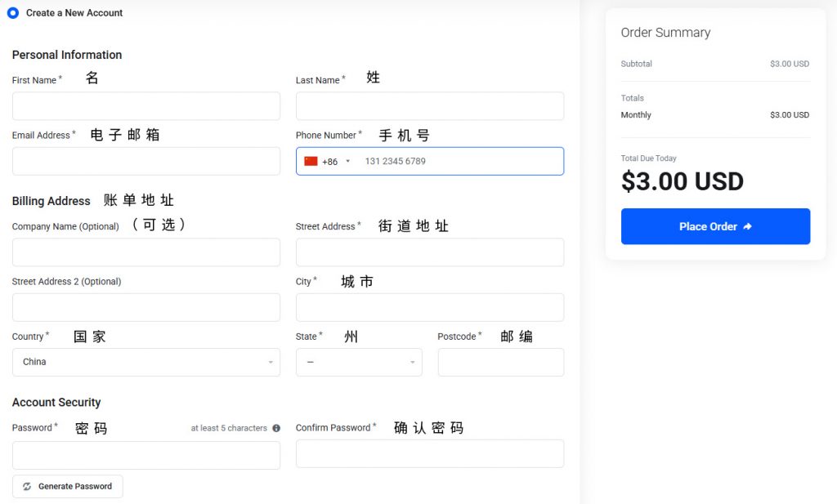The image size is (837, 504).
Task: Click the refresh icon inside Generate Password button
Action: tap(28, 486)
